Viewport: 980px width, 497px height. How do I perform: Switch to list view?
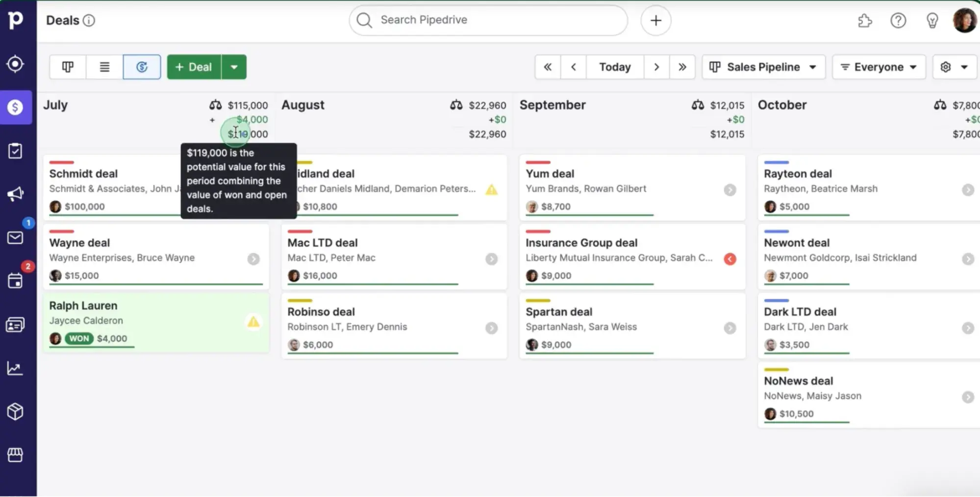pyautogui.click(x=104, y=67)
